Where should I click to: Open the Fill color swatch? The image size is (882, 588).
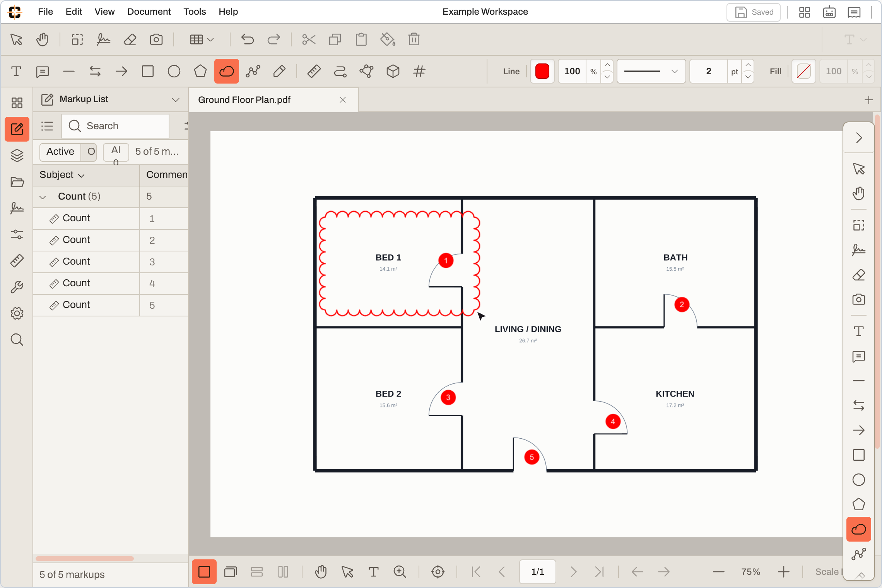click(803, 71)
